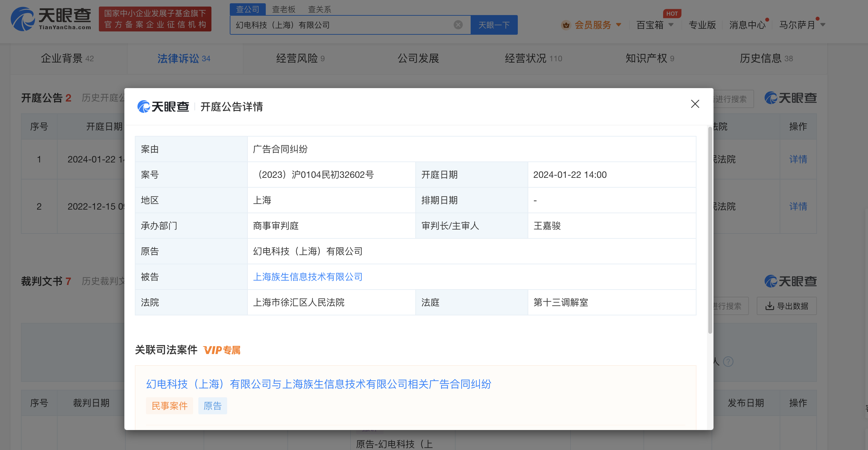Click the TianYanCha home logo
This screenshot has height=450, width=868.
tap(51, 19)
